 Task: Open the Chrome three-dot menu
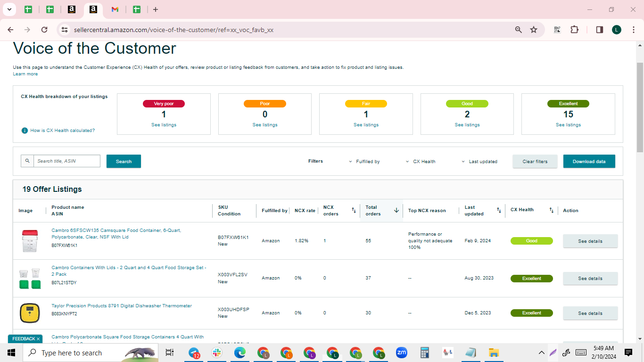(633, 30)
